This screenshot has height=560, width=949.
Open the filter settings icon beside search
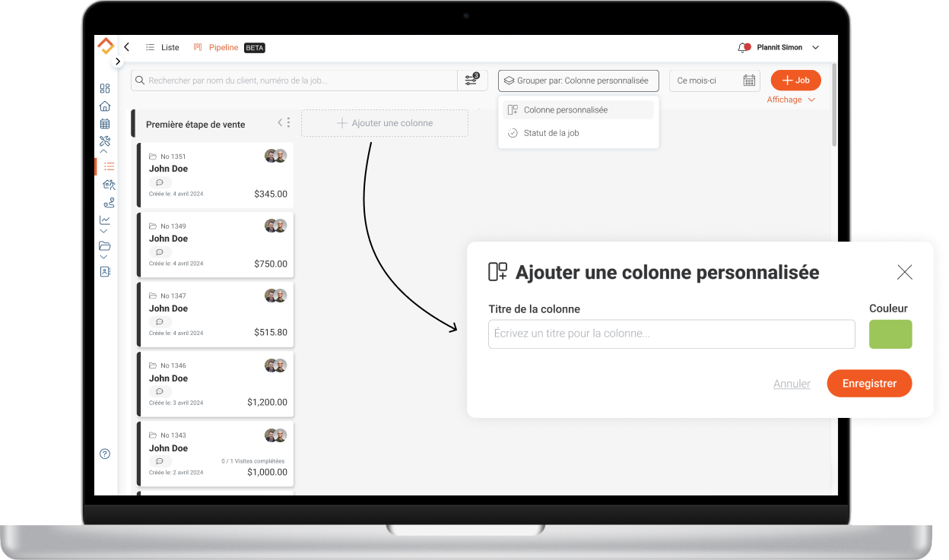pyautogui.click(x=471, y=81)
